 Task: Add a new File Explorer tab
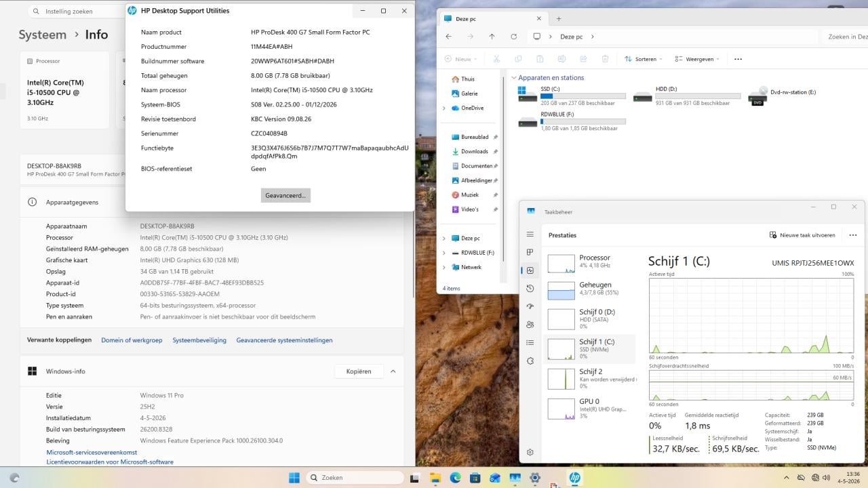tap(559, 18)
